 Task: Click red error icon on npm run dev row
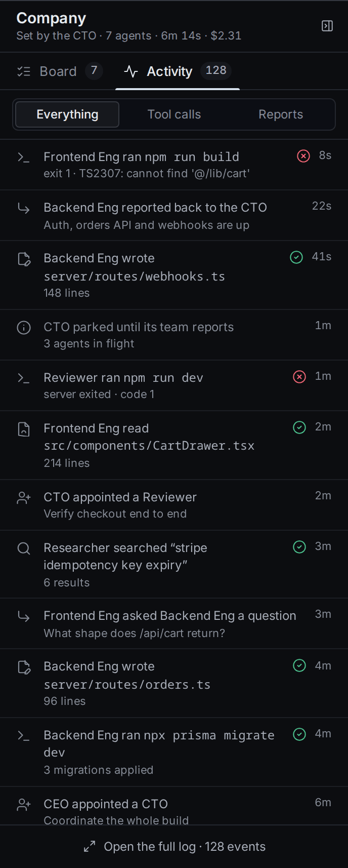coord(299,377)
